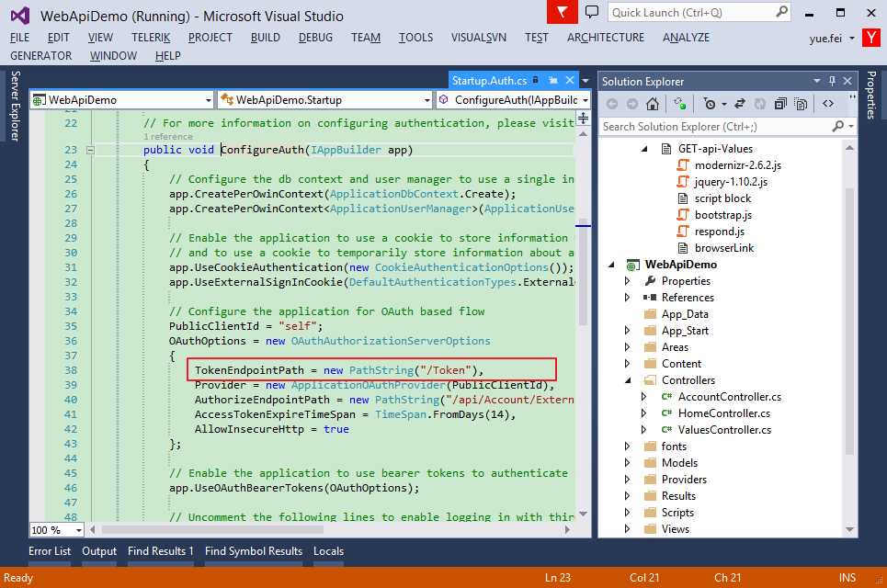This screenshot has width=887, height=588.
Task: Open the DEBUG menu
Action: pos(315,38)
